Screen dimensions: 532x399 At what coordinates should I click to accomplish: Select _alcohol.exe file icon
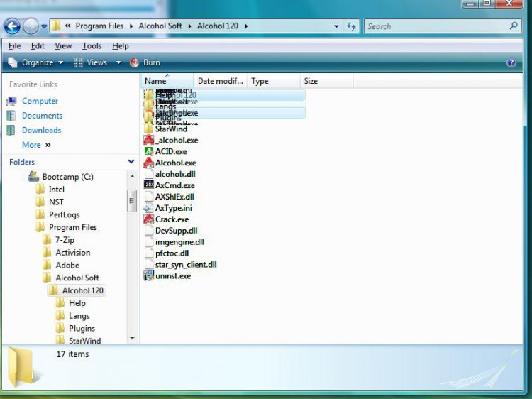149,140
